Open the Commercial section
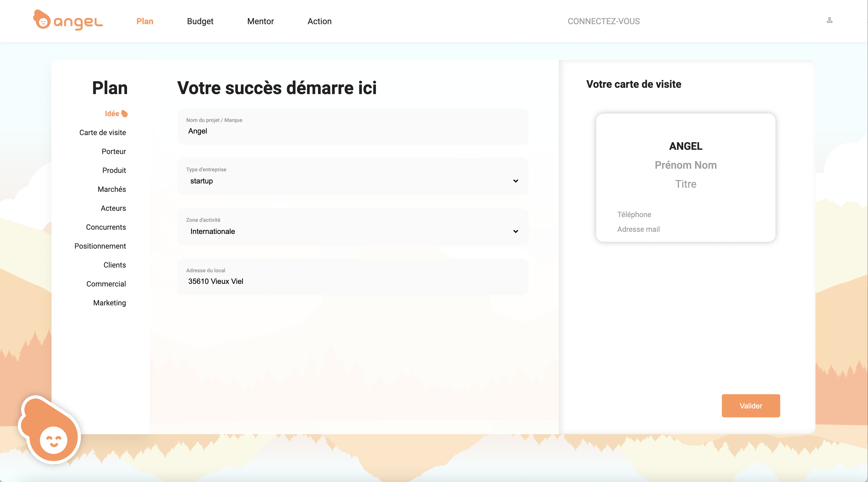Screen dimensions: 868x482 coord(106,284)
